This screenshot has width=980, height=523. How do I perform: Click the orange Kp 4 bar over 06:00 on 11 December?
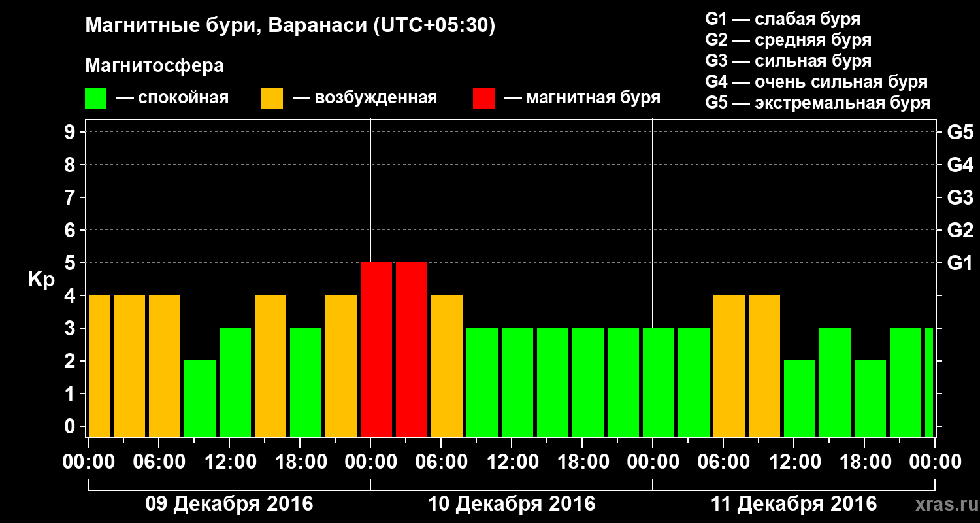click(729, 365)
